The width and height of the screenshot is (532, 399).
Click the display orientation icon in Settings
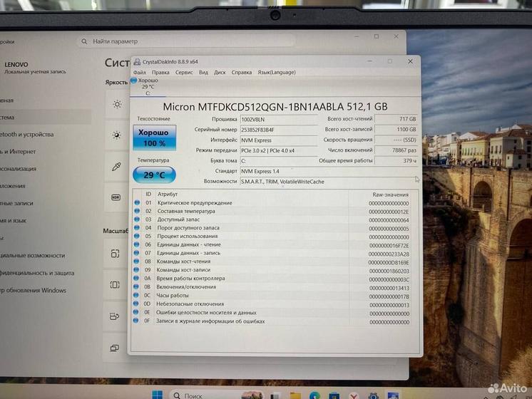[114, 316]
